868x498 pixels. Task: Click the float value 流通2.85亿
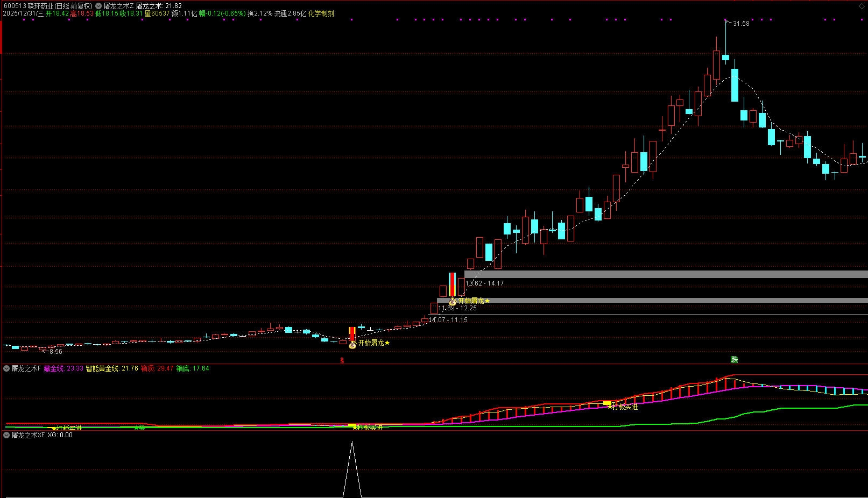(290, 13)
